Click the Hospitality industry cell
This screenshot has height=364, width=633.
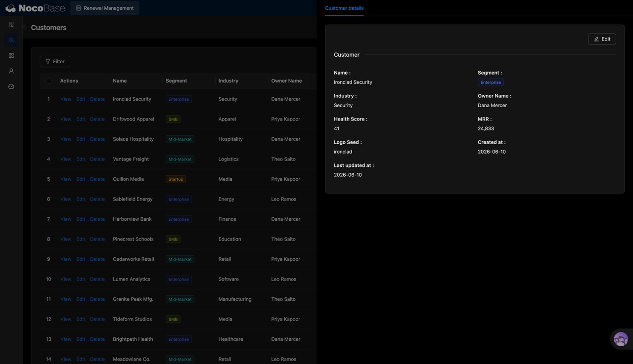[230, 139]
